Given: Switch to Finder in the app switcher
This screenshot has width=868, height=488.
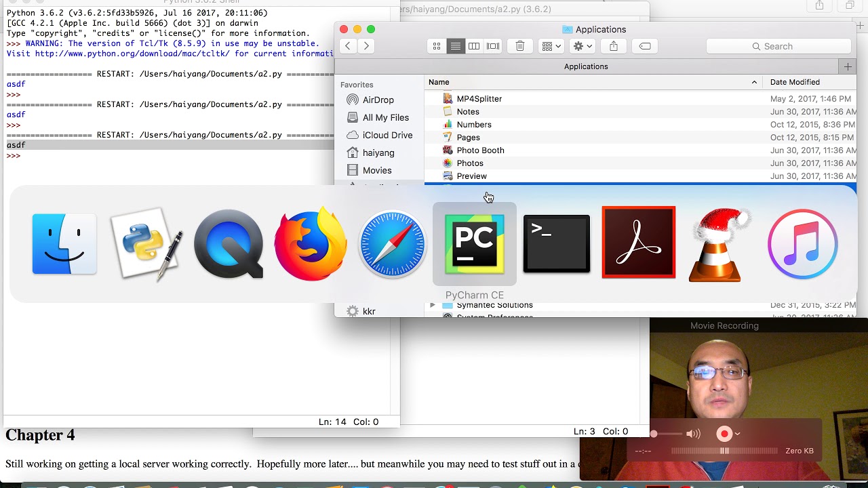Looking at the screenshot, I should (x=64, y=244).
